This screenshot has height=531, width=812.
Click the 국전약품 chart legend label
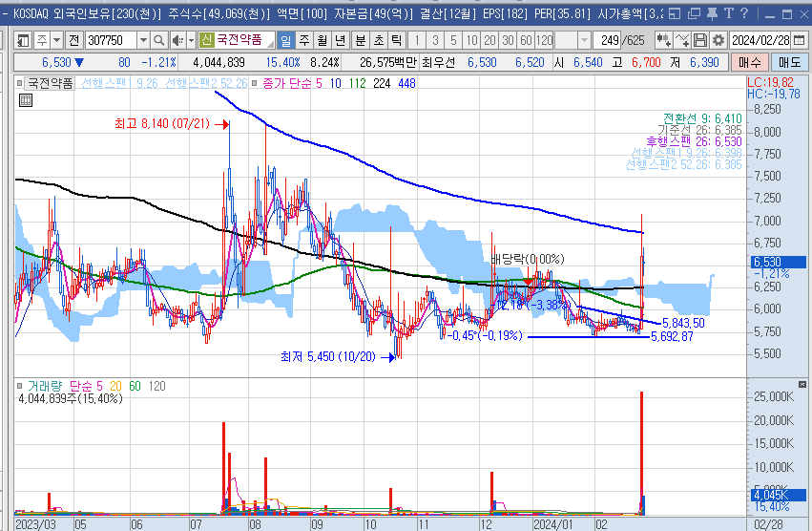click(50, 83)
